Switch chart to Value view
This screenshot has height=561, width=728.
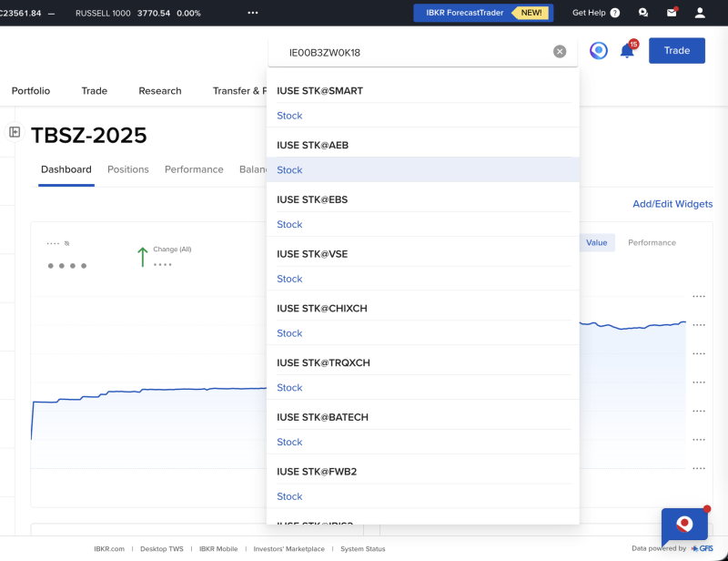click(x=596, y=243)
